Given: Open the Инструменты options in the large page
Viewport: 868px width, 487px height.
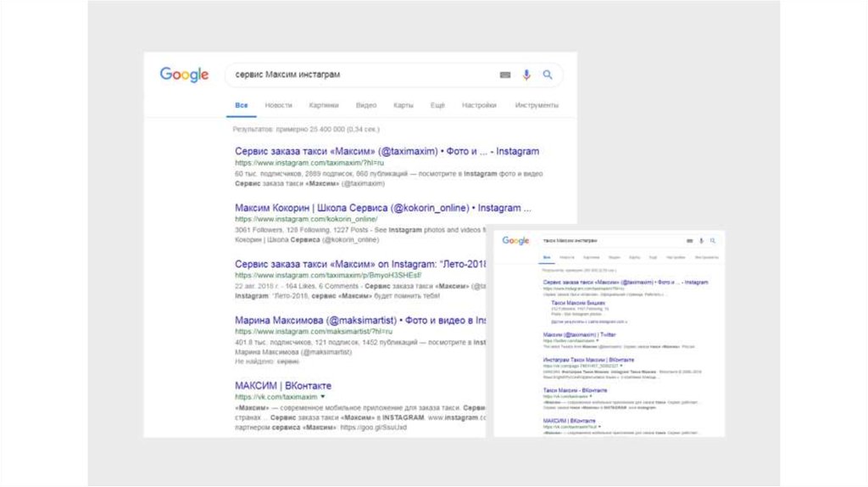Looking at the screenshot, I should tap(537, 105).
